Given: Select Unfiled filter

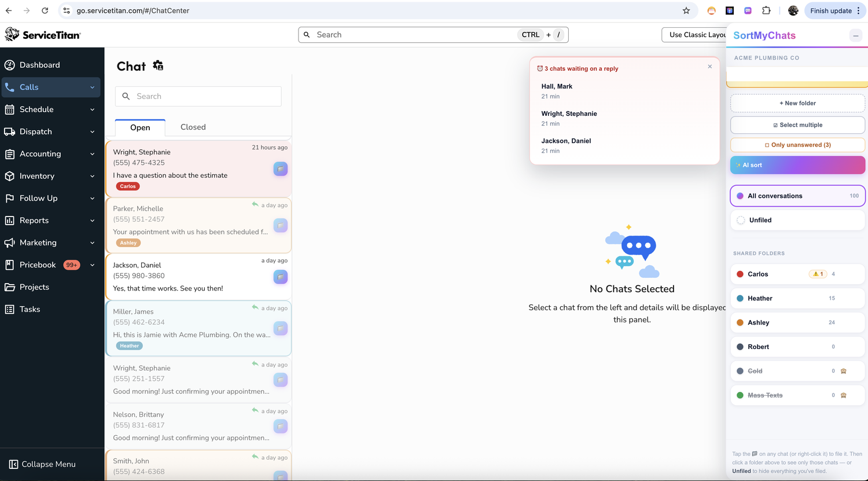Looking at the screenshot, I should (x=797, y=220).
